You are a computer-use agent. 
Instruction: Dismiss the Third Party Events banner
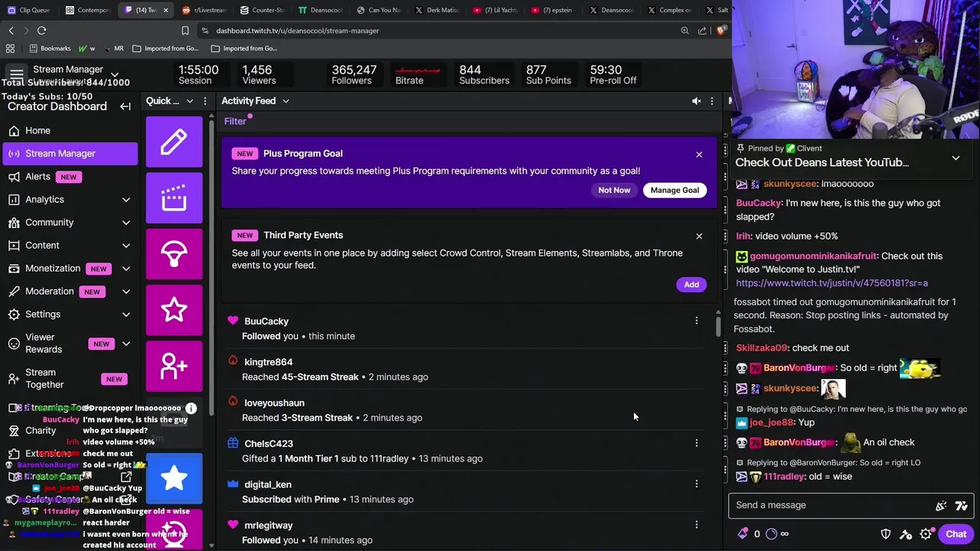(x=698, y=236)
